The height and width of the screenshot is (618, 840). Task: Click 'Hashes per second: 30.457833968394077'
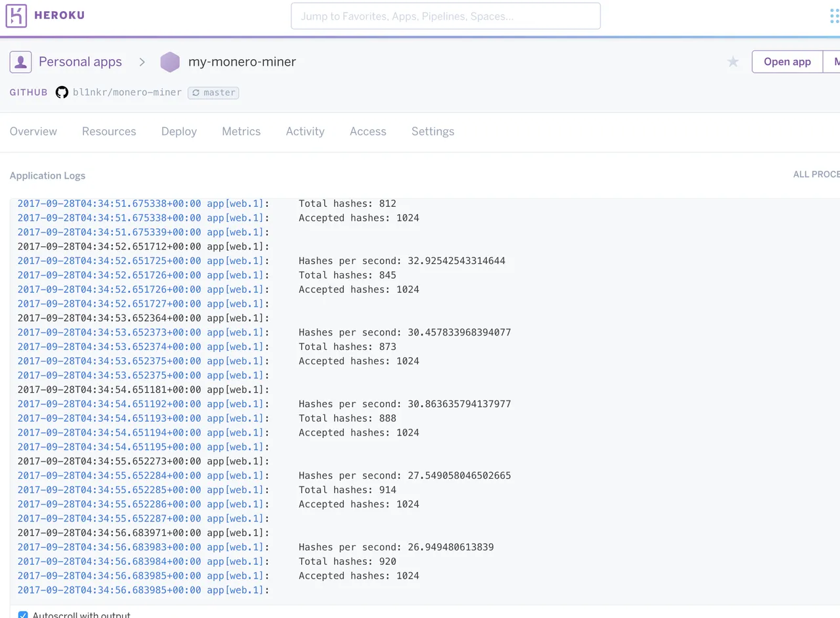click(404, 332)
